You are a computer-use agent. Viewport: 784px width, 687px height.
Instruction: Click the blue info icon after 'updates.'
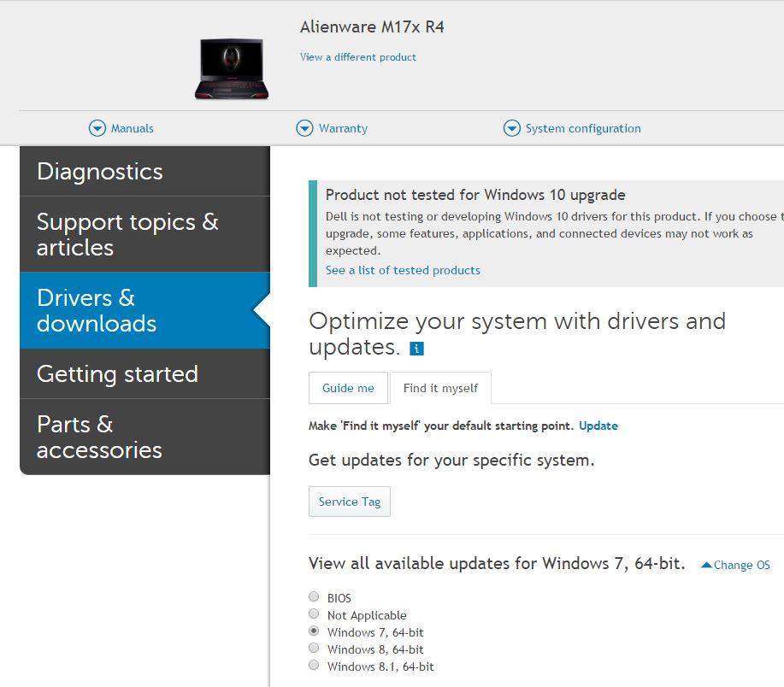tap(416, 349)
